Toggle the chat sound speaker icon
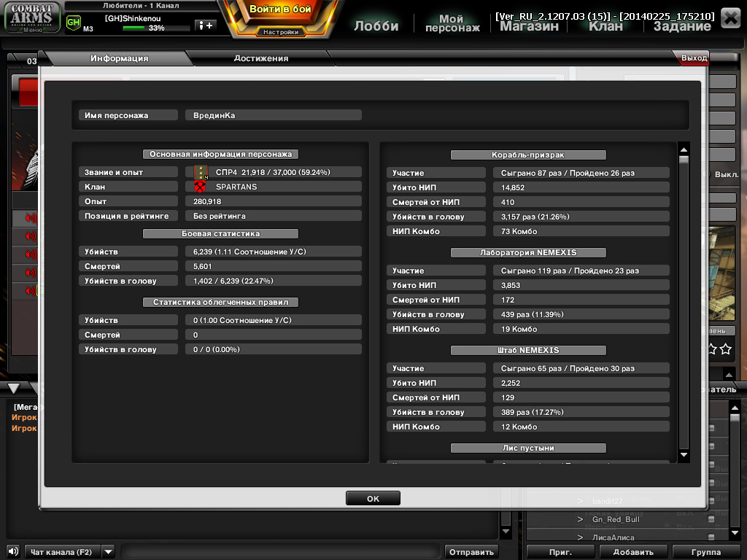This screenshot has width=747, height=560. 13,551
